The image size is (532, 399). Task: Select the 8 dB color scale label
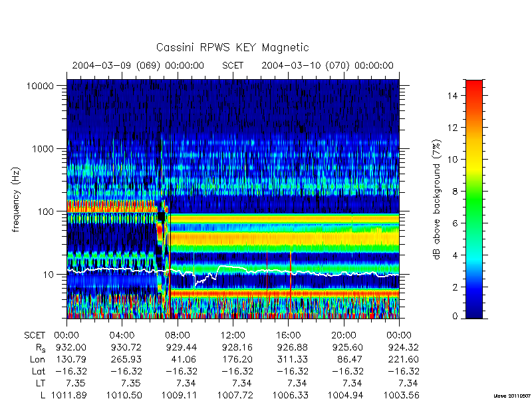455,192
